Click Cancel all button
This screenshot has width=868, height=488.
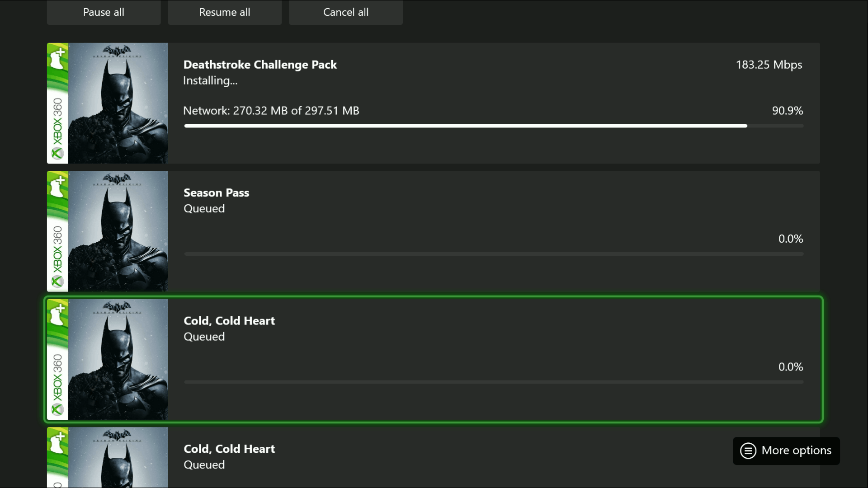pyautogui.click(x=346, y=11)
